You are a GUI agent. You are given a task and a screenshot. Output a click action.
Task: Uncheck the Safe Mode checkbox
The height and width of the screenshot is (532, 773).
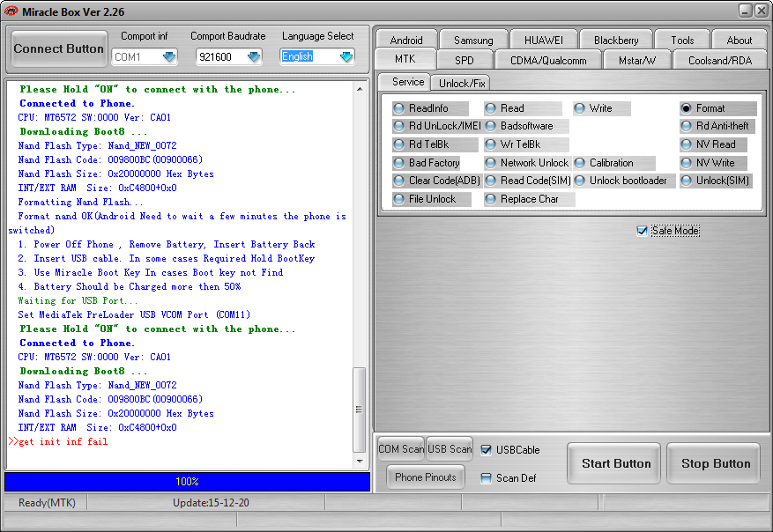tap(642, 231)
